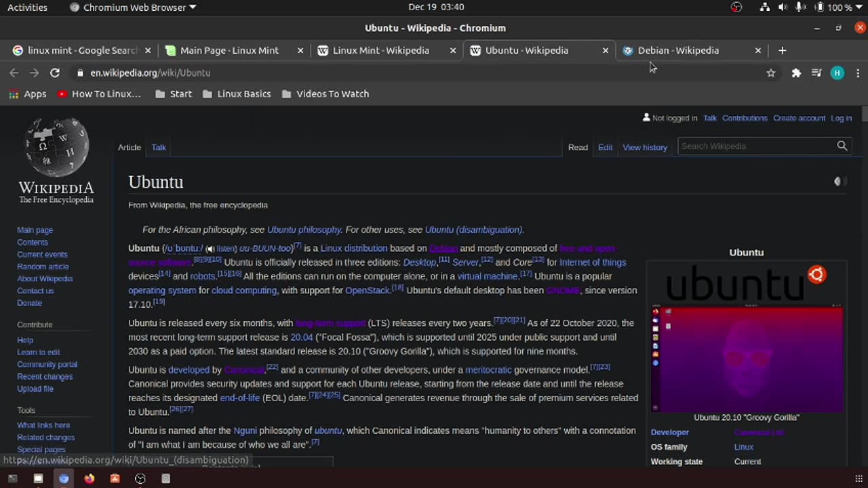Image resolution: width=868 pixels, height=488 pixels.
Task: Open the OpenStack link
Action: coord(368,290)
